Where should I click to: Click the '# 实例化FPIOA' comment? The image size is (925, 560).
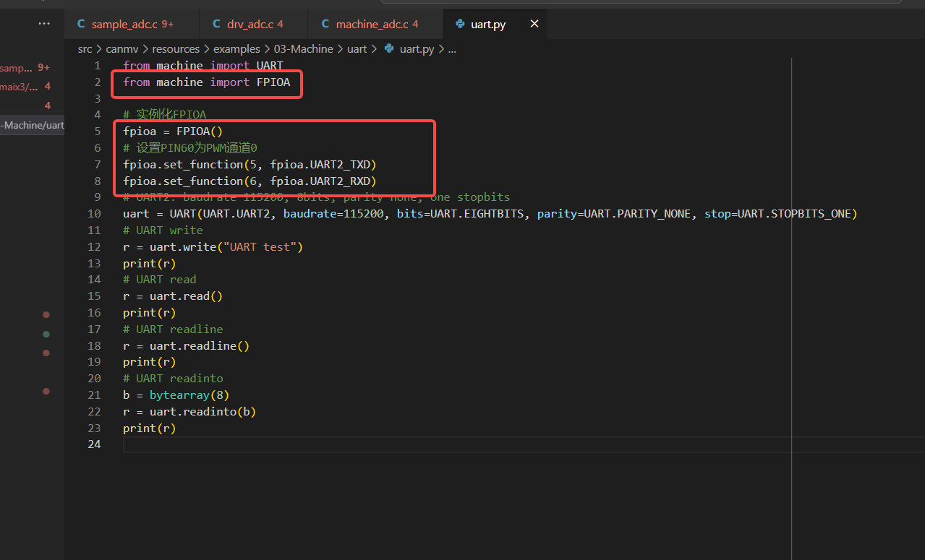pos(164,115)
